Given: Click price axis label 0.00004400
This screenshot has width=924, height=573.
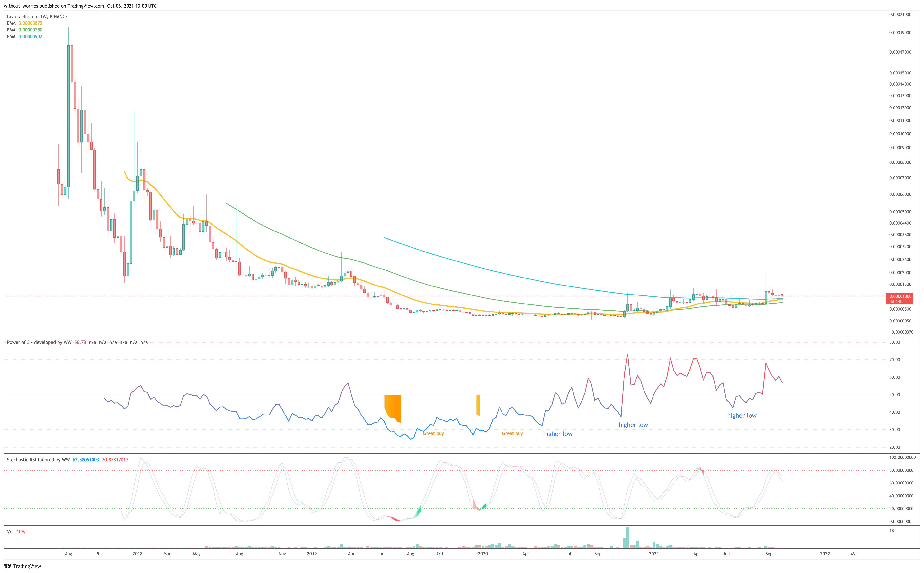Looking at the screenshot, I should (900, 223).
